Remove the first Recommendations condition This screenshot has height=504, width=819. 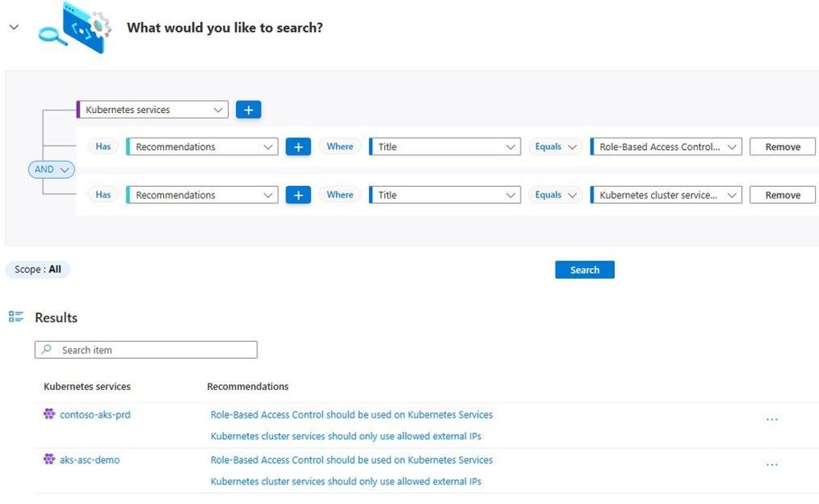782,147
